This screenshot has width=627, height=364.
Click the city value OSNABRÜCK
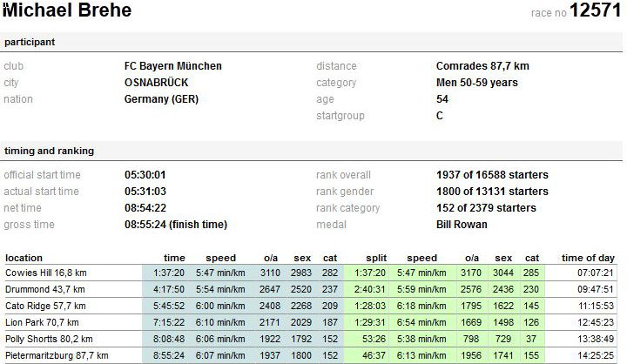pyautogui.click(x=156, y=83)
